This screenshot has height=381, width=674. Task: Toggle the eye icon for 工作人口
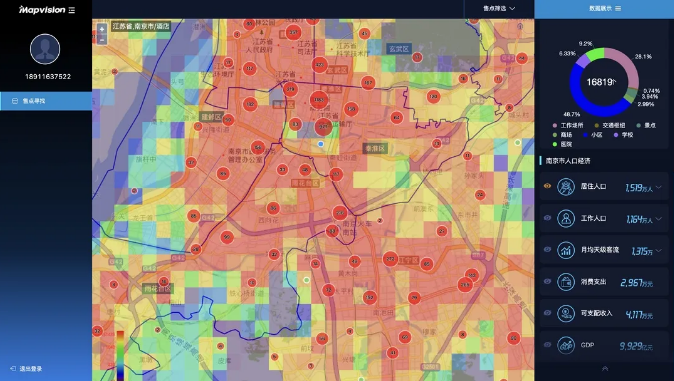tap(547, 218)
